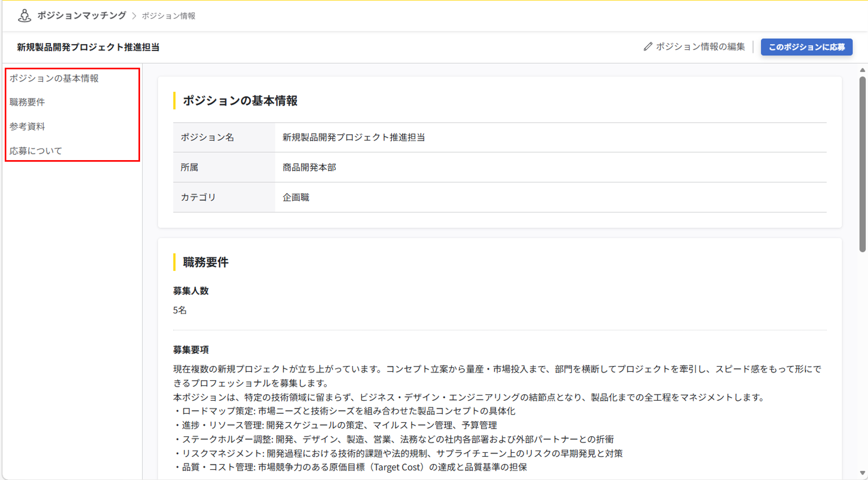
Task: Click the Position Matching person icon
Action: [24, 16]
